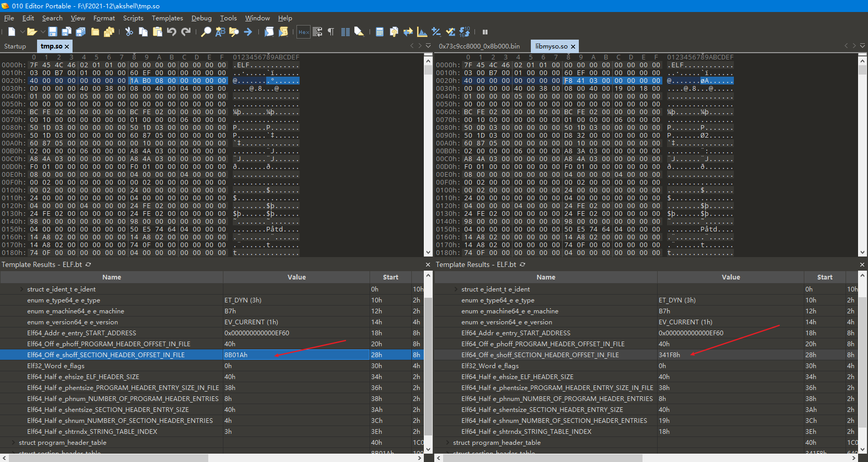
Task: Open the right pane tab list dropdown
Action: (x=863, y=46)
